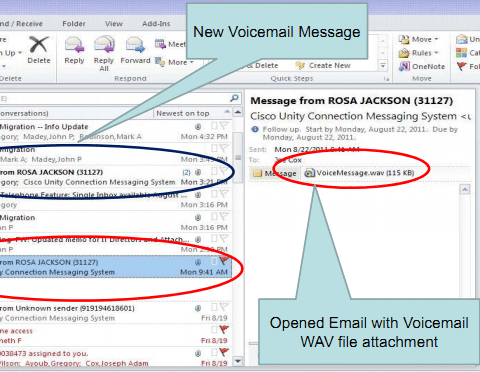Click the Create New quick step
The width and height of the screenshot is (480, 372).
tap(323, 66)
